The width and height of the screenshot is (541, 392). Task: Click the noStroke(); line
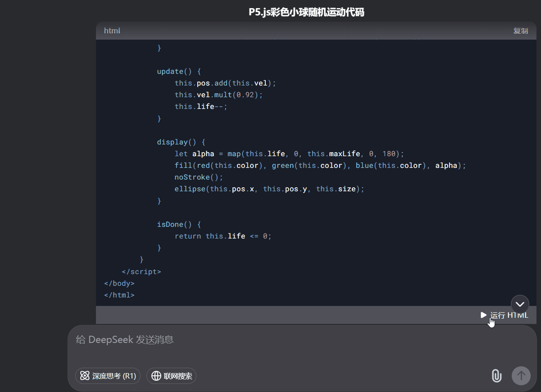pyautogui.click(x=199, y=177)
